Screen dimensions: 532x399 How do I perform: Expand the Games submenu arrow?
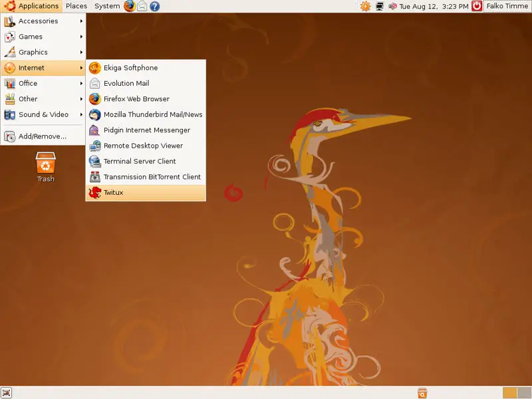tap(81, 37)
